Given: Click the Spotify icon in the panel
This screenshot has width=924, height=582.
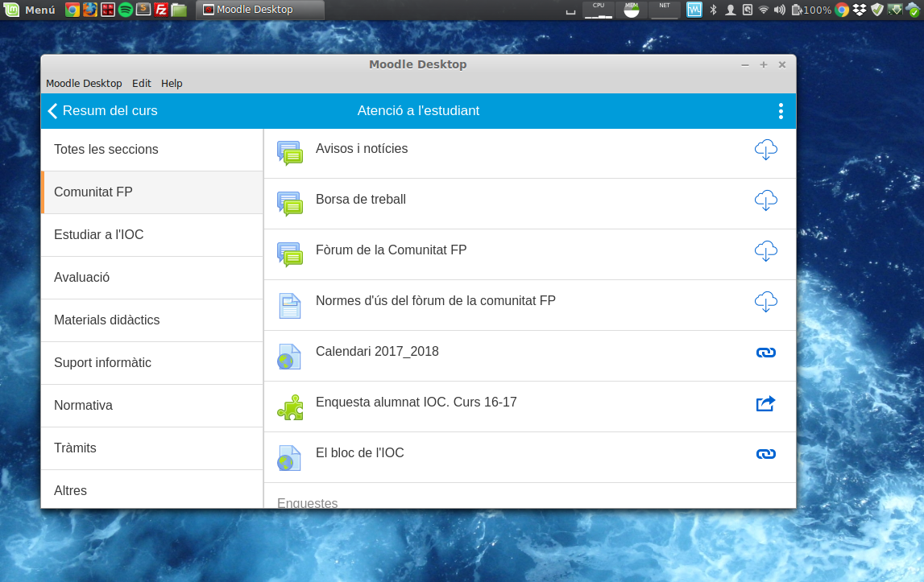Looking at the screenshot, I should 126,10.
